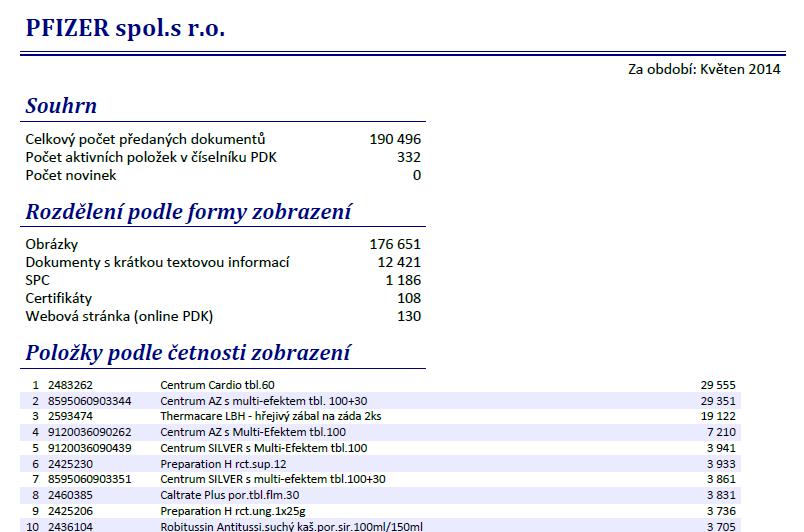Click code 2436104
Viewport: 804px width, 532px height.
point(70,526)
